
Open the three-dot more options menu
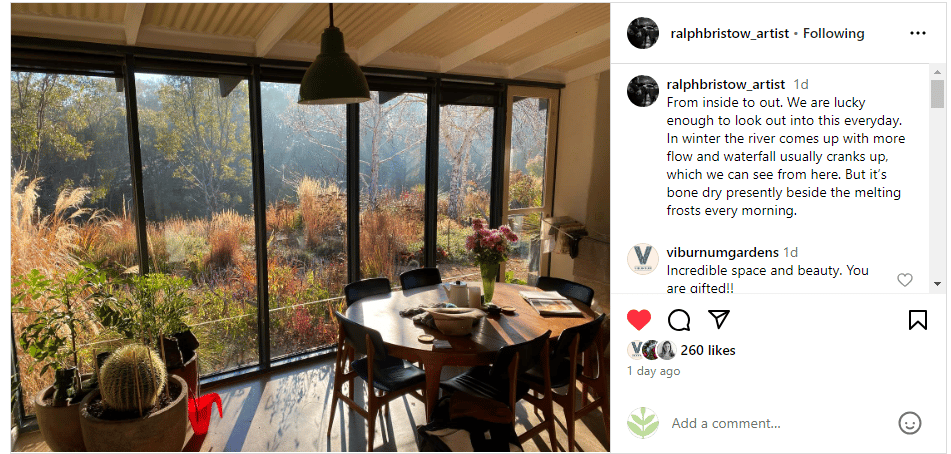click(x=918, y=33)
